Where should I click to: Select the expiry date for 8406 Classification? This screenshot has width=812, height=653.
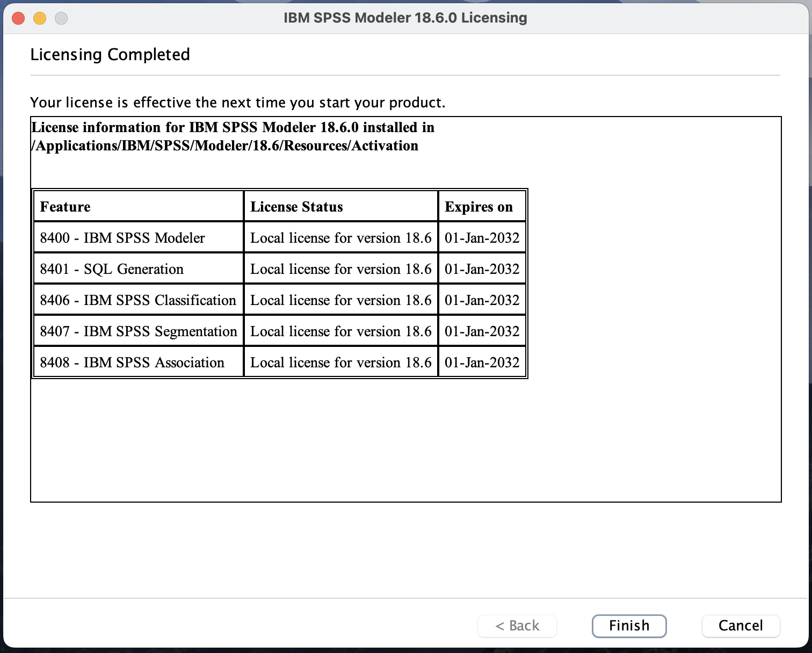pyautogui.click(x=482, y=300)
